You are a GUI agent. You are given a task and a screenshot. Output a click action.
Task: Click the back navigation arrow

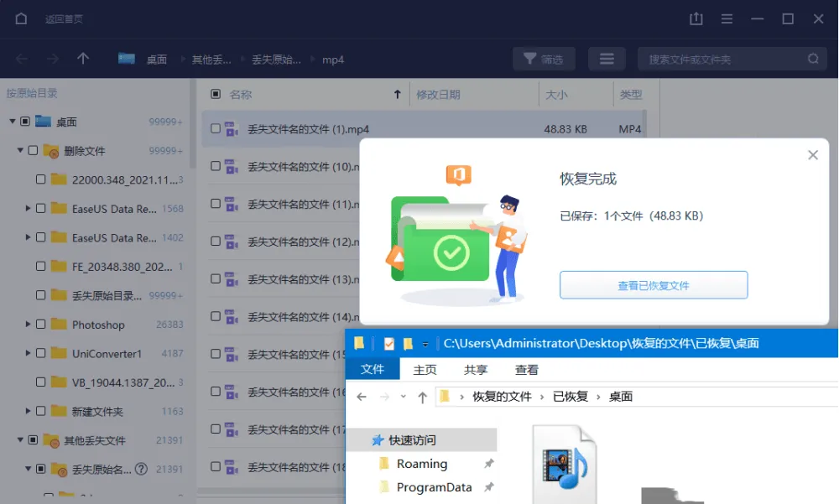coord(21,59)
